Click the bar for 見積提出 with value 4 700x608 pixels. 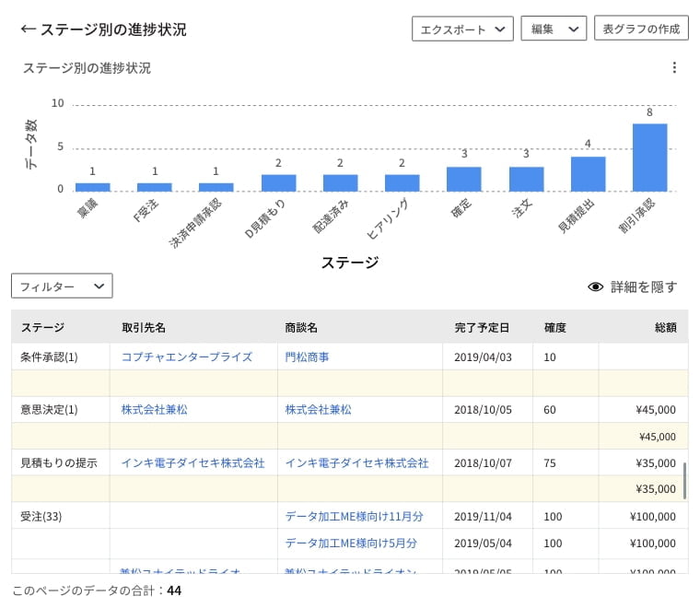[x=588, y=174]
